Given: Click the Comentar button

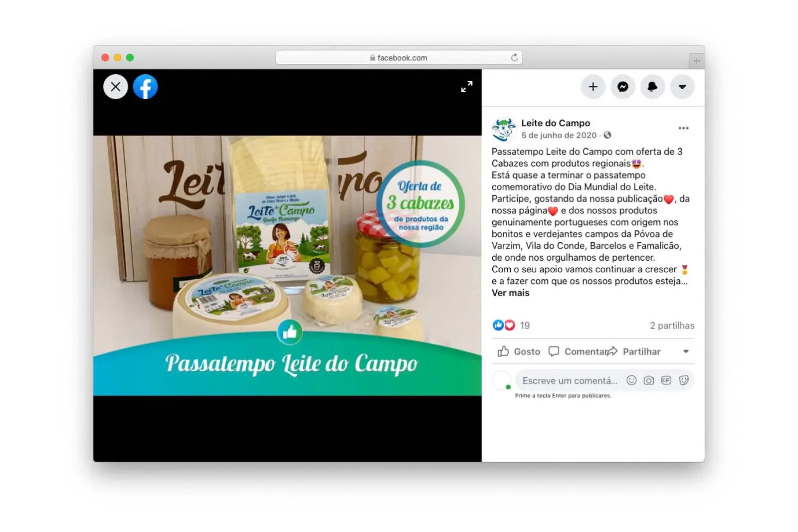Looking at the screenshot, I should 578,352.
